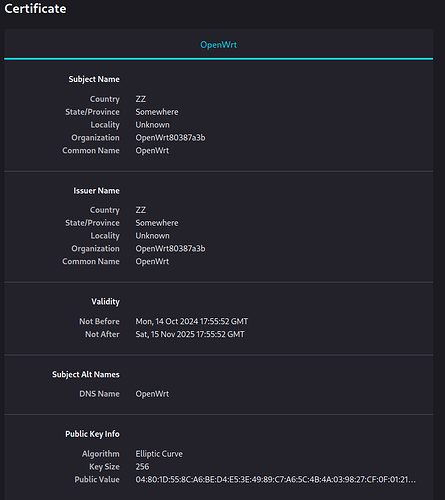
Task: Select the subject Common Name value OpenWrt
Action: (152, 151)
